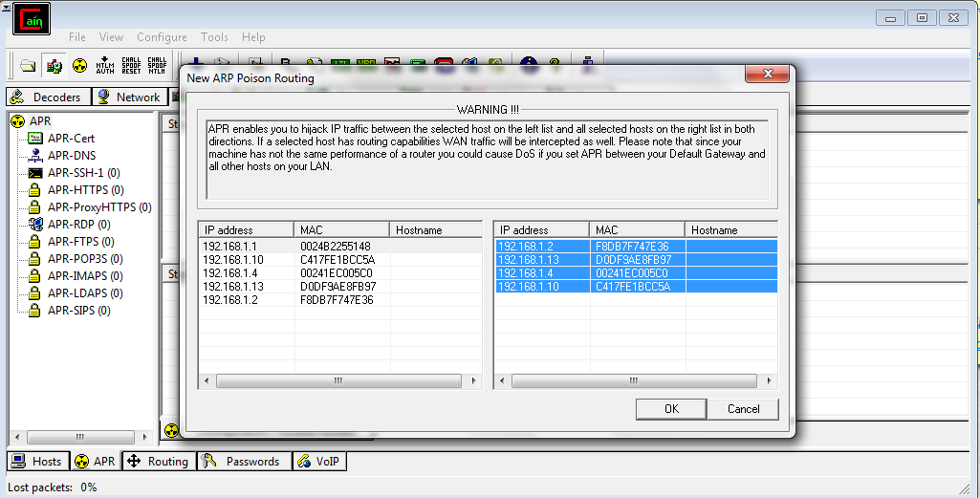
Task: Select APR-SSH-1 (0) in the tree
Action: (x=84, y=172)
